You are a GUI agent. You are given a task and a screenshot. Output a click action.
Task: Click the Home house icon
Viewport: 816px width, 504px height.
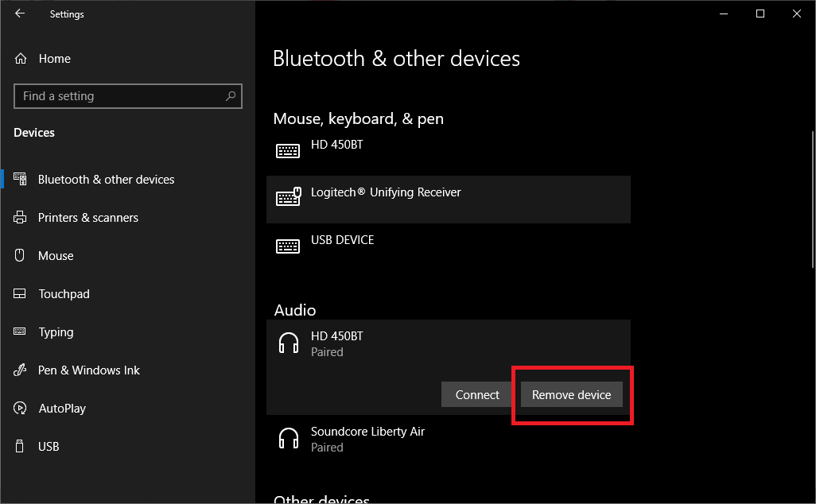(21, 58)
